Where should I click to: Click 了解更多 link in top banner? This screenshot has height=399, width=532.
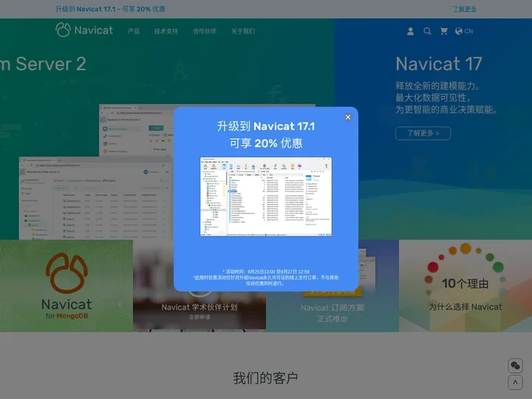click(x=465, y=9)
